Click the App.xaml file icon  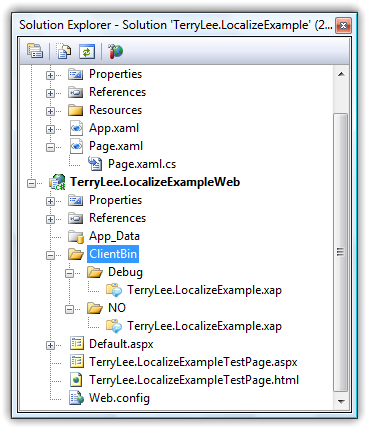click(x=76, y=128)
